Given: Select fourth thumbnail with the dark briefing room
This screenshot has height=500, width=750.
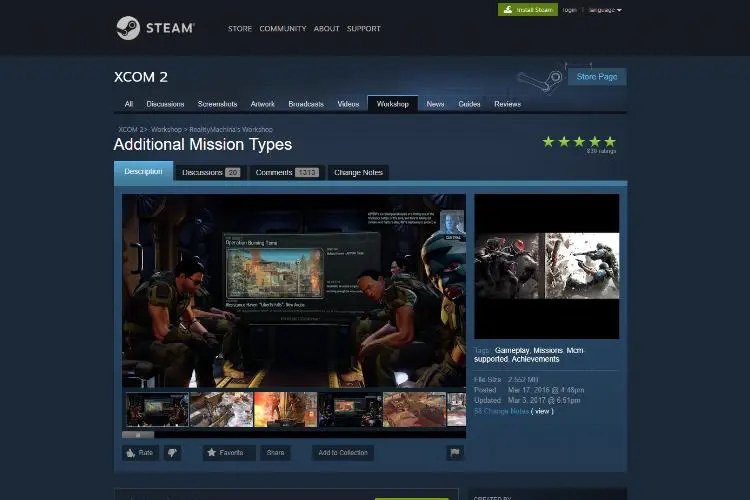Looking at the screenshot, I should pyautogui.click(x=350, y=410).
